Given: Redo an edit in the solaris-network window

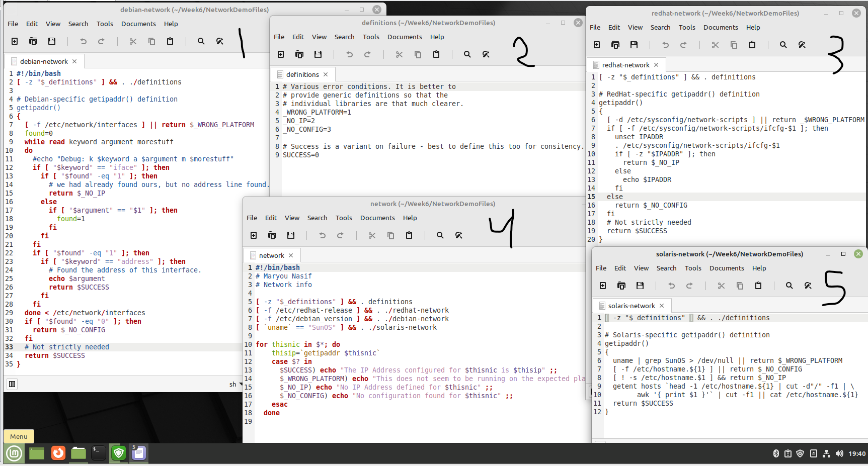Looking at the screenshot, I should (x=689, y=286).
